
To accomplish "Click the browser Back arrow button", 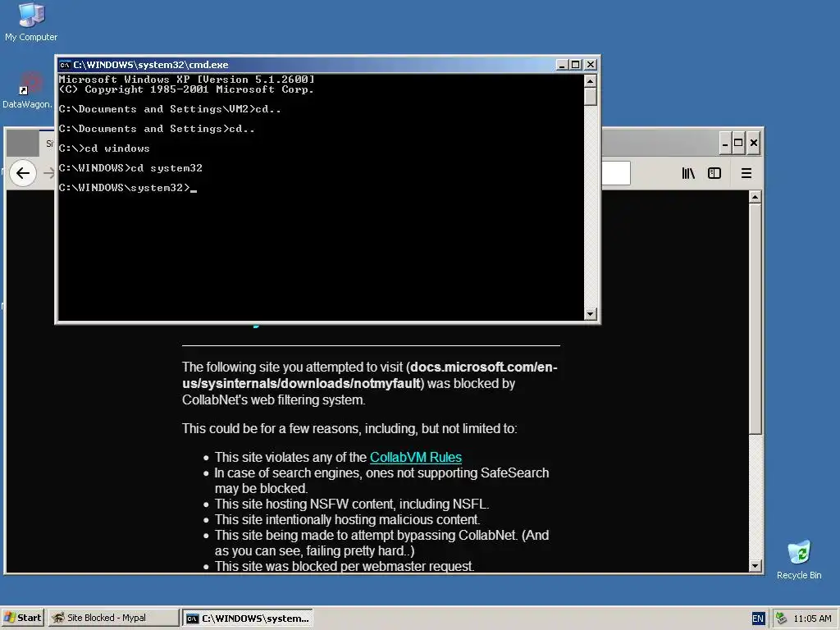I will click(x=22, y=173).
